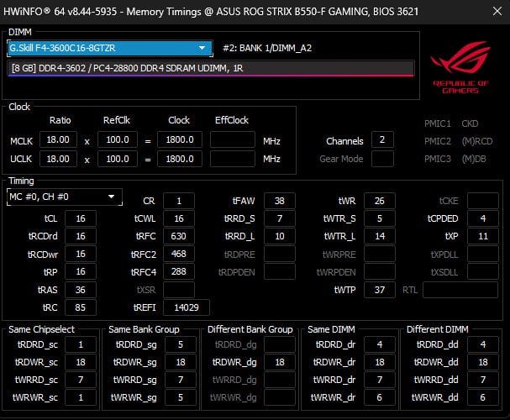
Task: Click the (M)RCD label
Action: click(x=477, y=141)
